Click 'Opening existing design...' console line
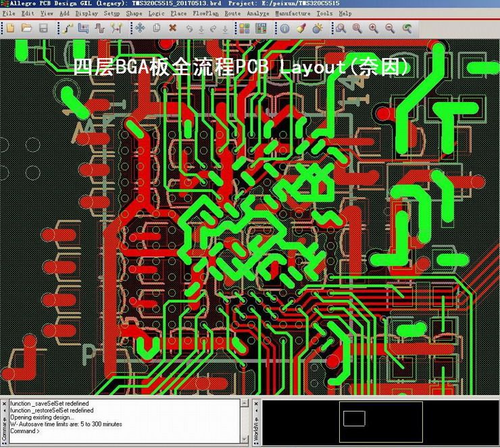This screenshot has height=448, width=500. click(42, 417)
